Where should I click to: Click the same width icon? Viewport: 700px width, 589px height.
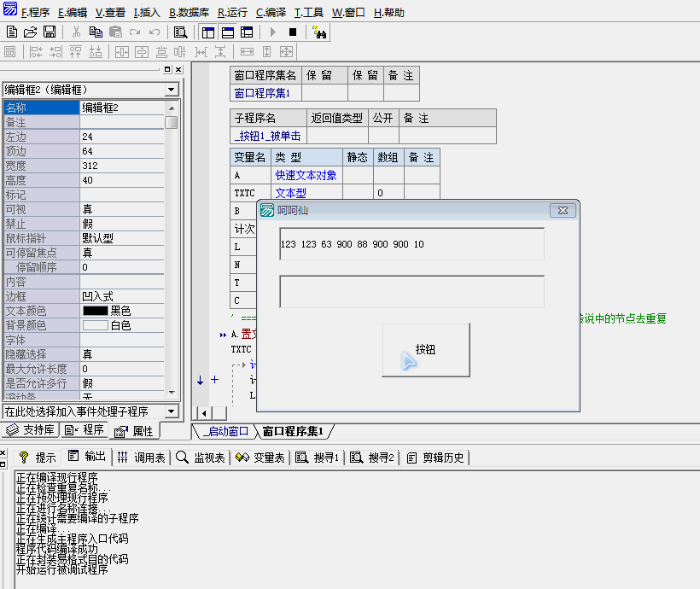coord(247,52)
